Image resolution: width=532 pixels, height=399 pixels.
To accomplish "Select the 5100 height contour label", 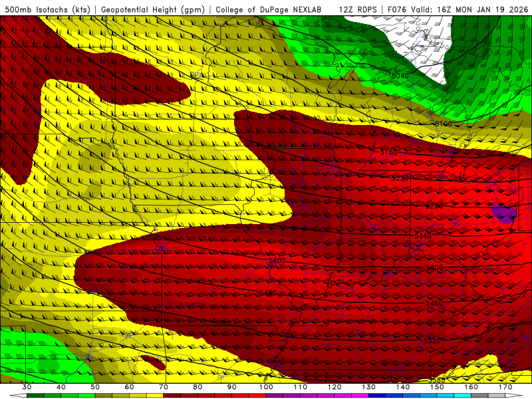I will pyautogui.click(x=444, y=124).
